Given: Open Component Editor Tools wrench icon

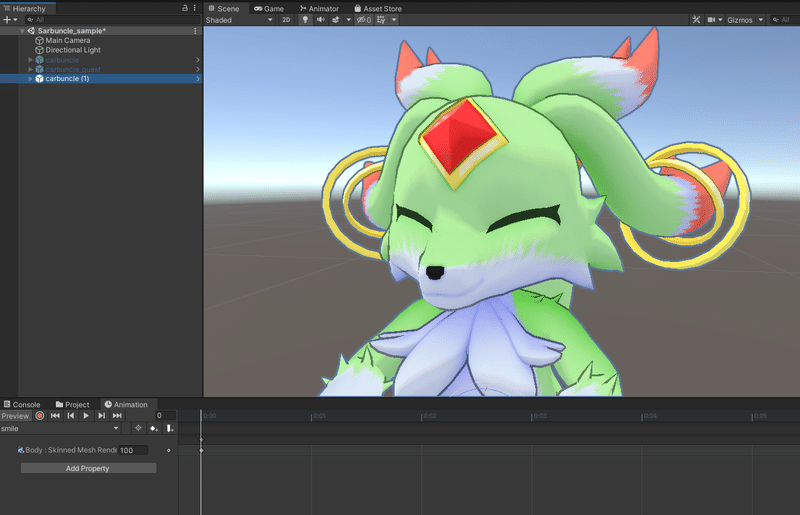Looking at the screenshot, I should [x=696, y=20].
